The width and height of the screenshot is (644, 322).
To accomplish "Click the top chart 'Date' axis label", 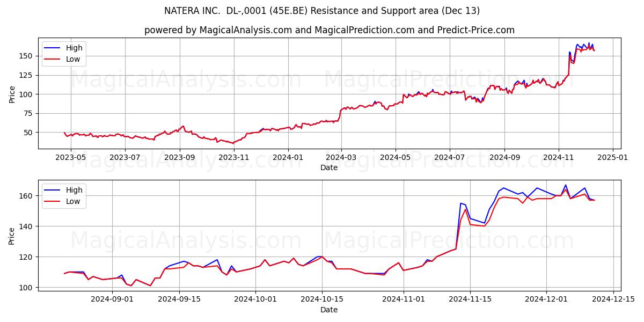I will (x=329, y=167).
